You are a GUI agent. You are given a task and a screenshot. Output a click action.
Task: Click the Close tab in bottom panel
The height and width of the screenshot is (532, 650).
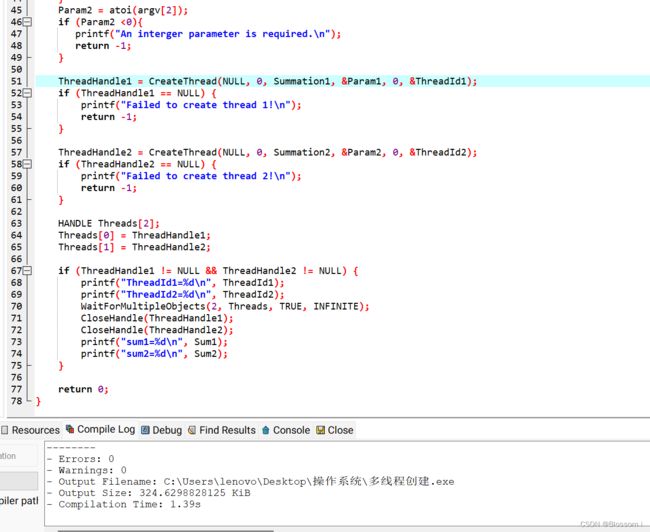(x=335, y=430)
